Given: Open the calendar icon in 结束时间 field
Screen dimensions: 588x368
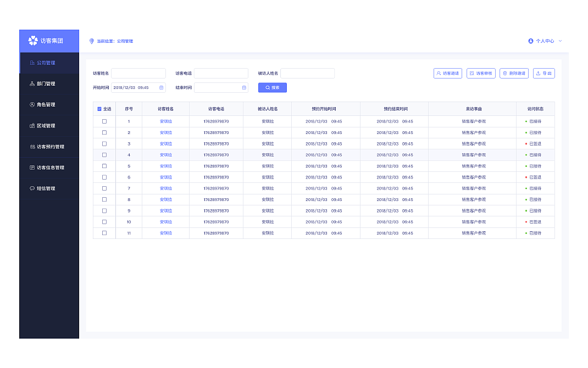Looking at the screenshot, I should [244, 88].
